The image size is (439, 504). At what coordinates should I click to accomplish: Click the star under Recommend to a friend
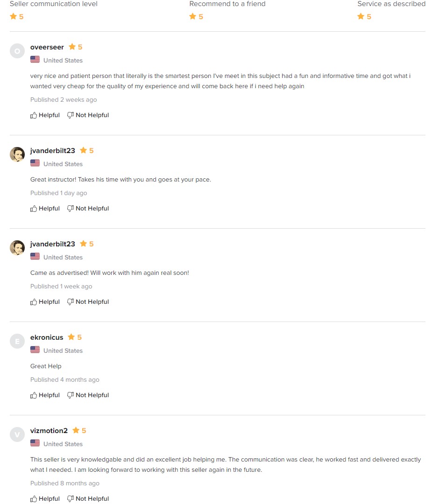(x=192, y=16)
